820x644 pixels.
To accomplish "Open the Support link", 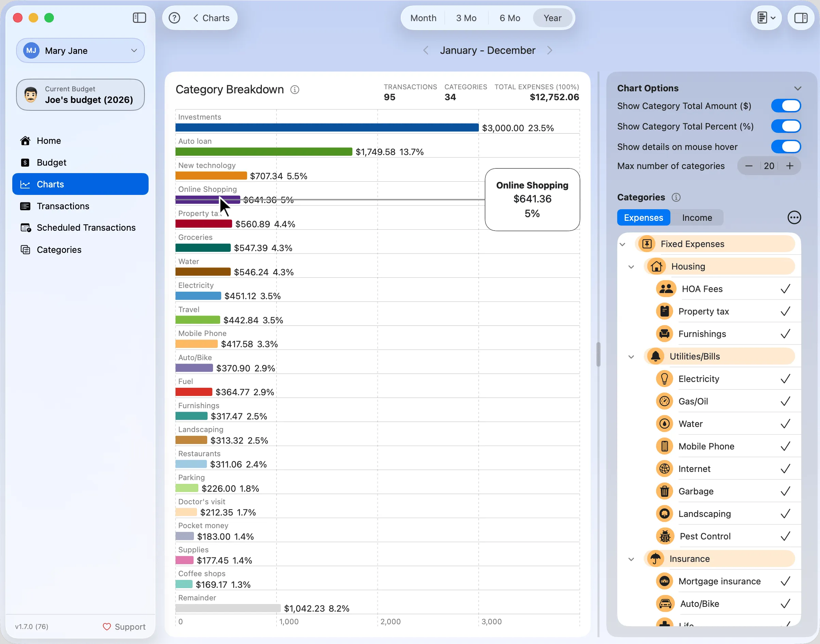I will click(124, 627).
